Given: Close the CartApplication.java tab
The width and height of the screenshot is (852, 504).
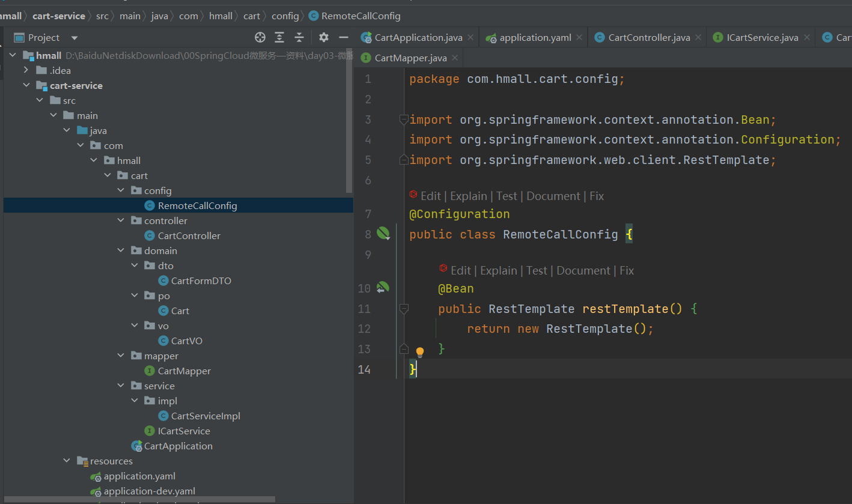Looking at the screenshot, I should pos(470,37).
